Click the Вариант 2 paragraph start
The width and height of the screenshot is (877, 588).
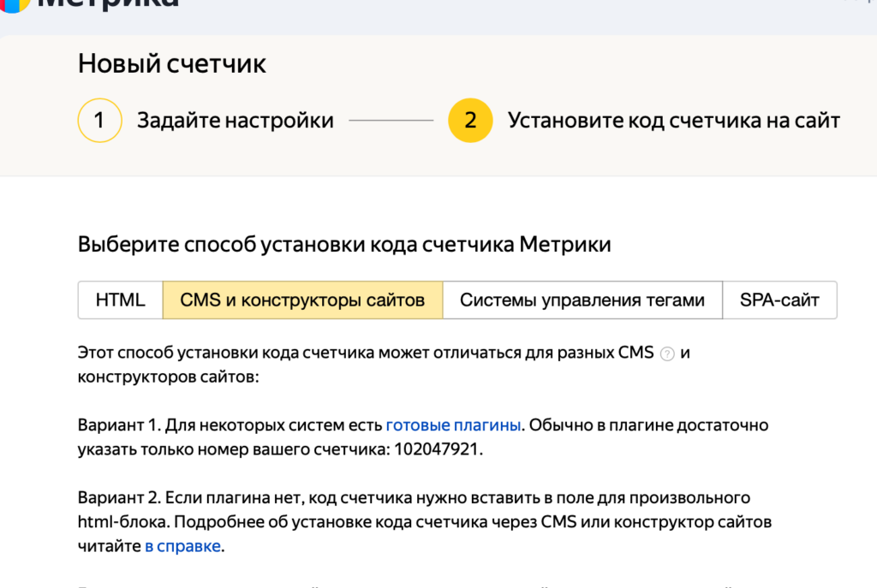pos(119,497)
